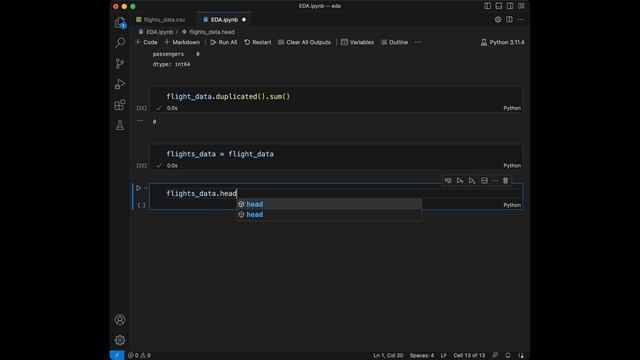Split the cell from cell toolbar
The width and height of the screenshot is (640, 360).
coord(484,180)
